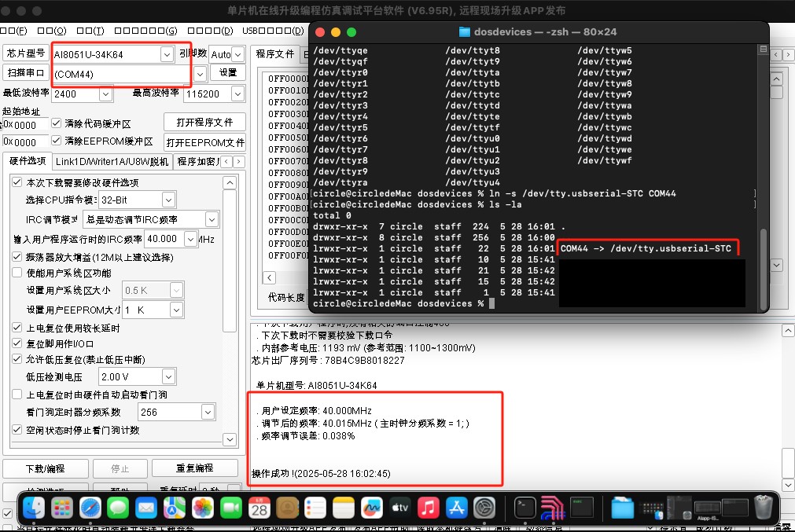Click the 打开程序文件 button
The width and height of the screenshot is (795, 532).
(x=204, y=122)
